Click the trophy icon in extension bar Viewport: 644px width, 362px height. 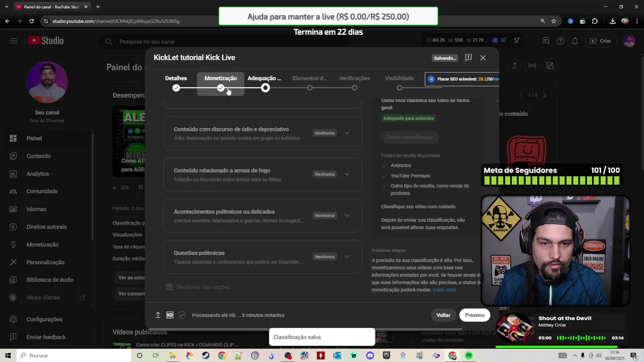[517, 40]
